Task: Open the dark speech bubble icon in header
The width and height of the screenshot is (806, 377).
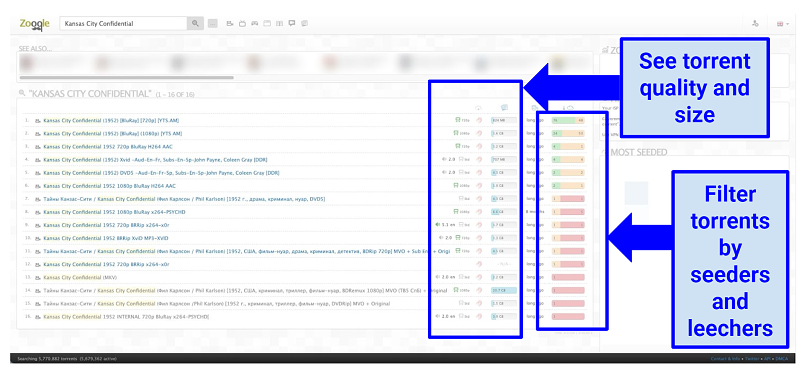Action: 291,23
